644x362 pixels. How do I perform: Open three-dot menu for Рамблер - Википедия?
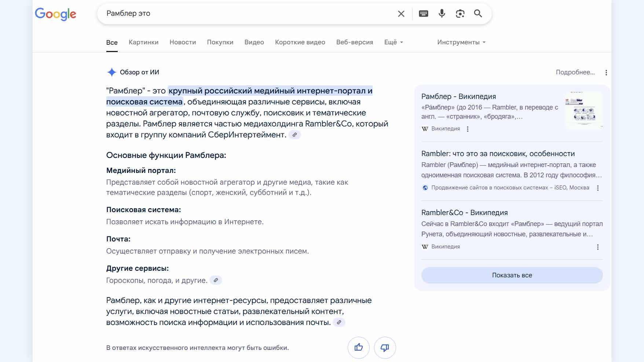pyautogui.click(x=468, y=129)
